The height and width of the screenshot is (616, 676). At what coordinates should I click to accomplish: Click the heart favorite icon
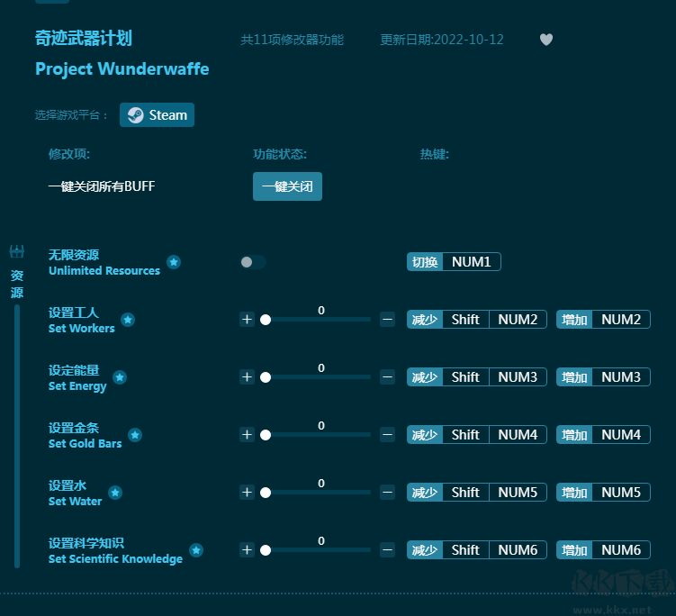546,40
